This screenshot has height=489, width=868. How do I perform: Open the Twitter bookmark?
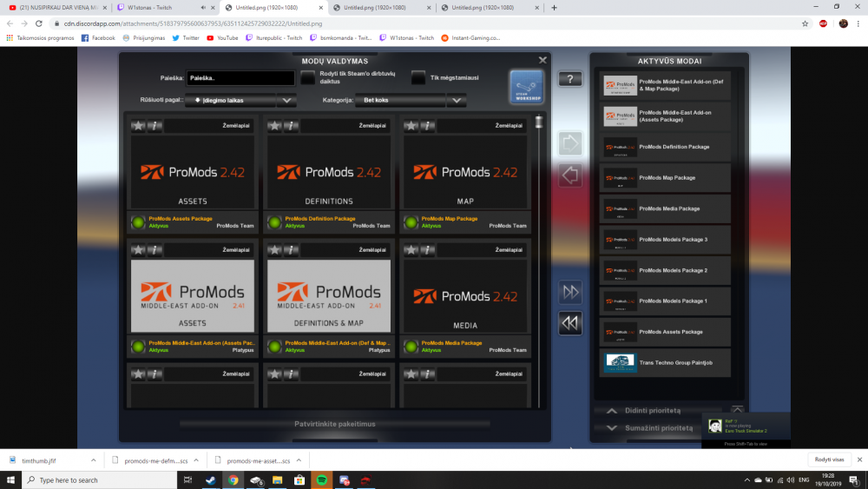pos(186,38)
